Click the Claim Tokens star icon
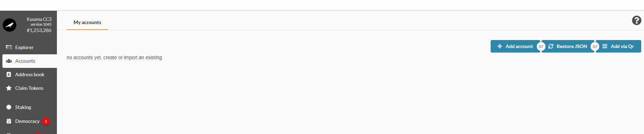This screenshot has width=644, height=134. 9,88
